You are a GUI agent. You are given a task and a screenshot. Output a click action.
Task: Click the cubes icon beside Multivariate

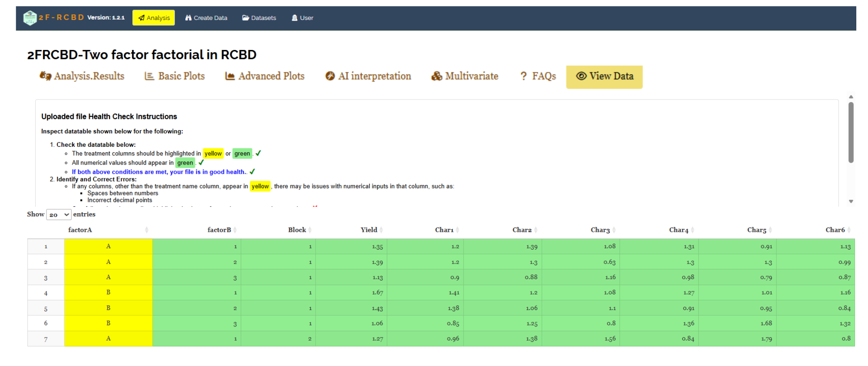click(437, 76)
